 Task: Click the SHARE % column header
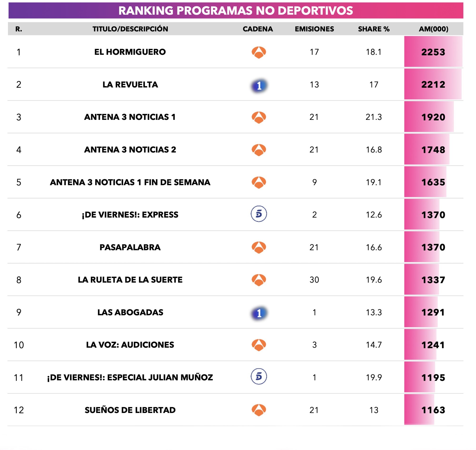point(373,29)
